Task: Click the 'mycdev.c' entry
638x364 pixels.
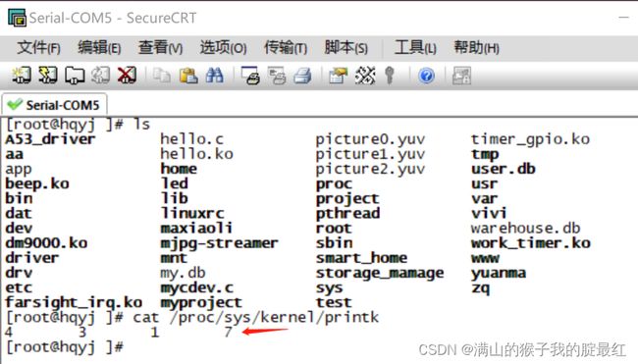Action: pyautogui.click(x=197, y=287)
